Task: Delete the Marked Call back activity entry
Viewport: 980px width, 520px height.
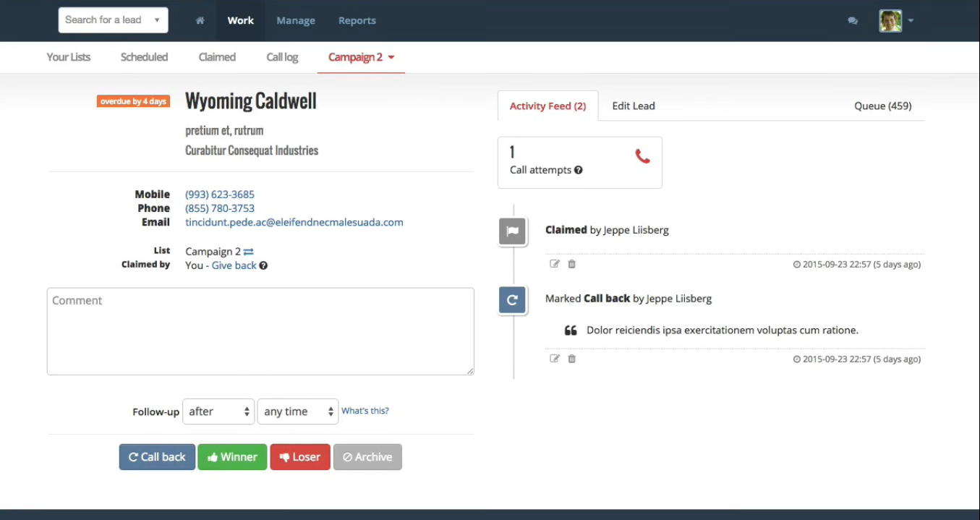Action: [572, 359]
